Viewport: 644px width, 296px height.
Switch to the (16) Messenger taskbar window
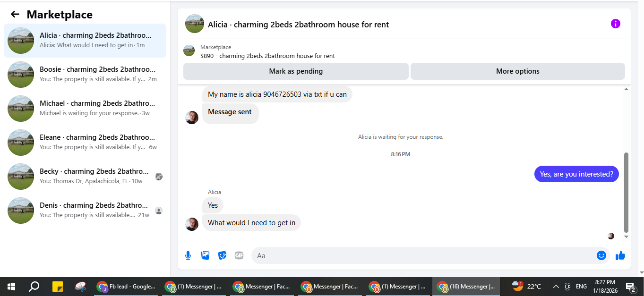466,287
